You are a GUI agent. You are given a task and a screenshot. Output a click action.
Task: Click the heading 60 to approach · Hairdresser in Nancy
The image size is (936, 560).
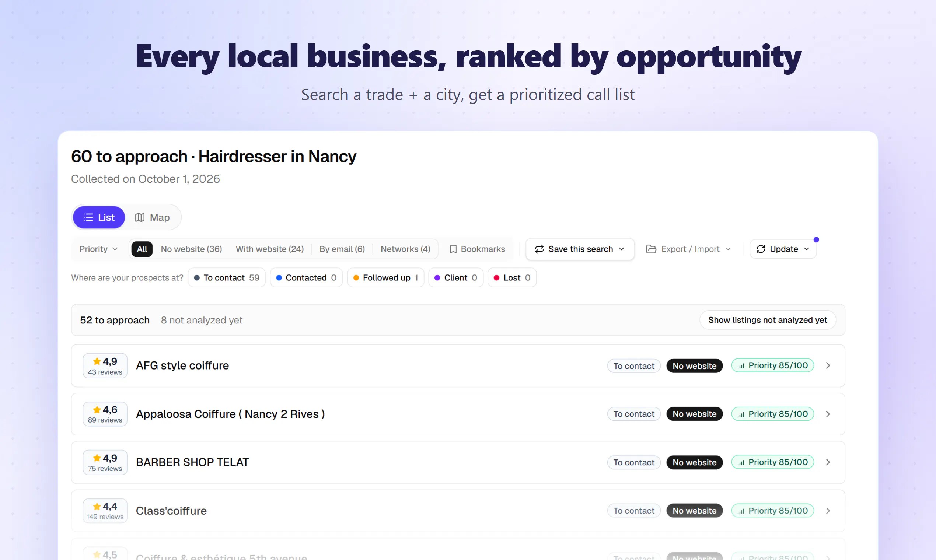click(214, 156)
